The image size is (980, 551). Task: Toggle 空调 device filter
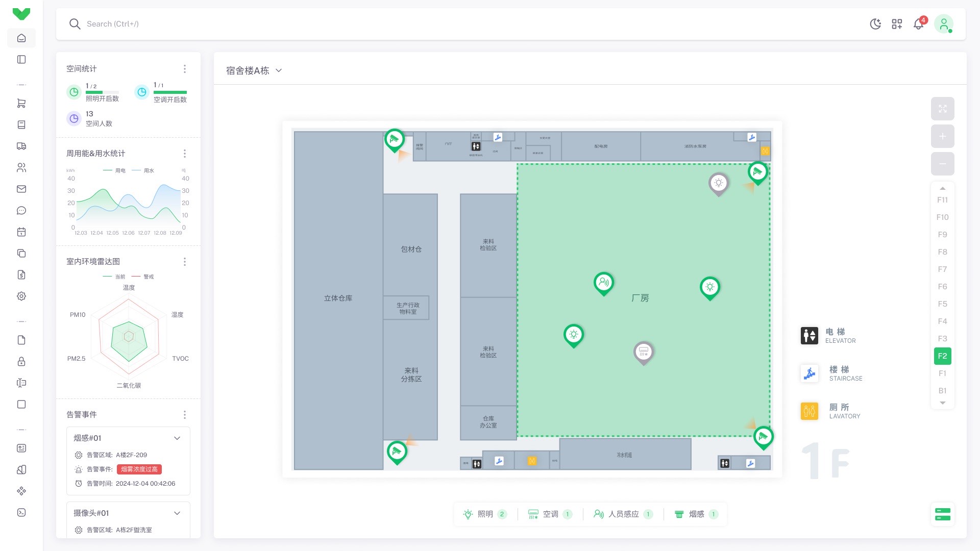click(550, 514)
